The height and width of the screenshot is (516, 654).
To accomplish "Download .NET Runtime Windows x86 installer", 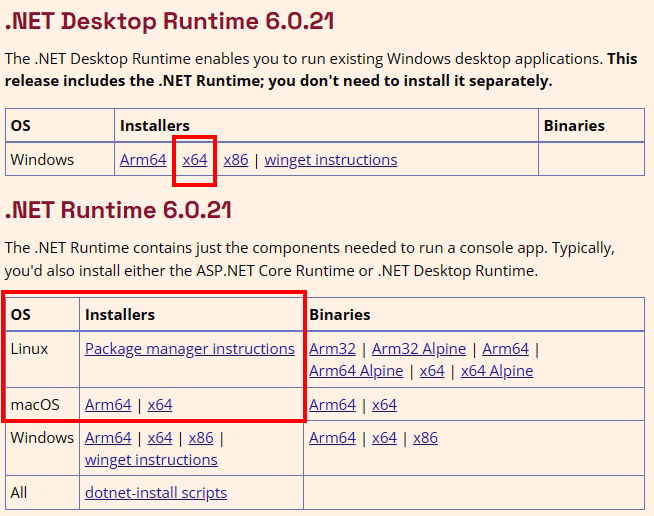I will (201, 438).
